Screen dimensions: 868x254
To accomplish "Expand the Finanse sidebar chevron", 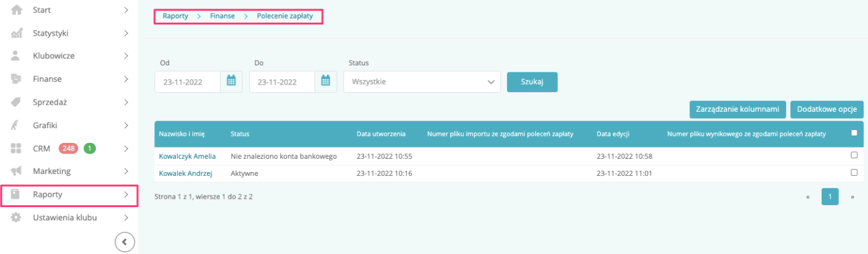I will [x=126, y=79].
